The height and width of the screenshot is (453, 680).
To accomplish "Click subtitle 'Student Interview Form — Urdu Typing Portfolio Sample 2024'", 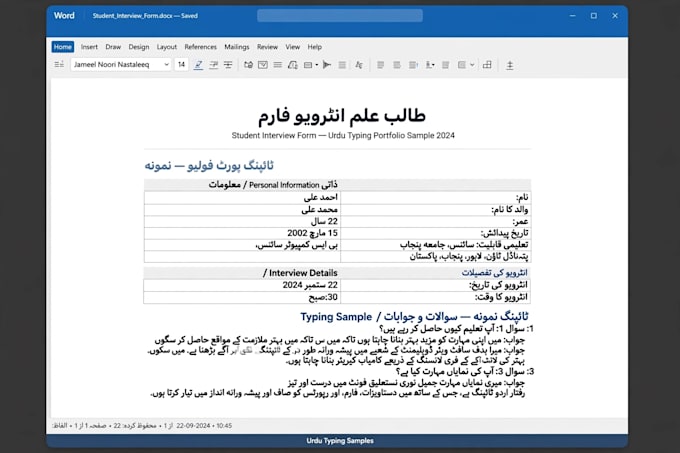I will pos(343,135).
